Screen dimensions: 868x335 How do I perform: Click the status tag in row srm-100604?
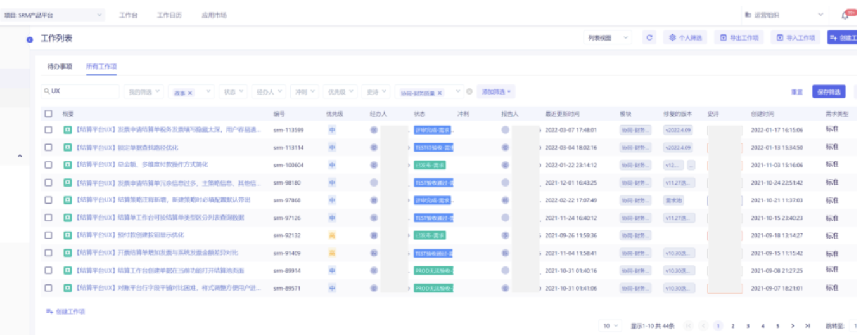click(430, 165)
